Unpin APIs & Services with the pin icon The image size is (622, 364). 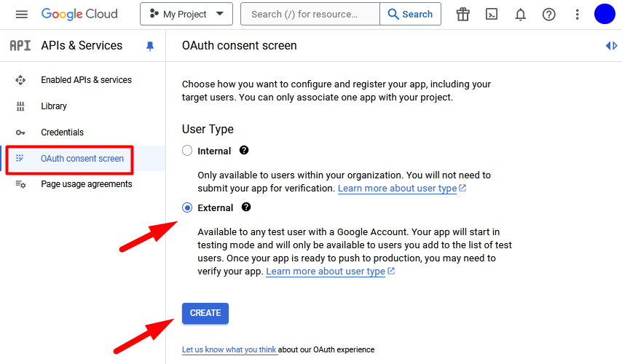(150, 46)
